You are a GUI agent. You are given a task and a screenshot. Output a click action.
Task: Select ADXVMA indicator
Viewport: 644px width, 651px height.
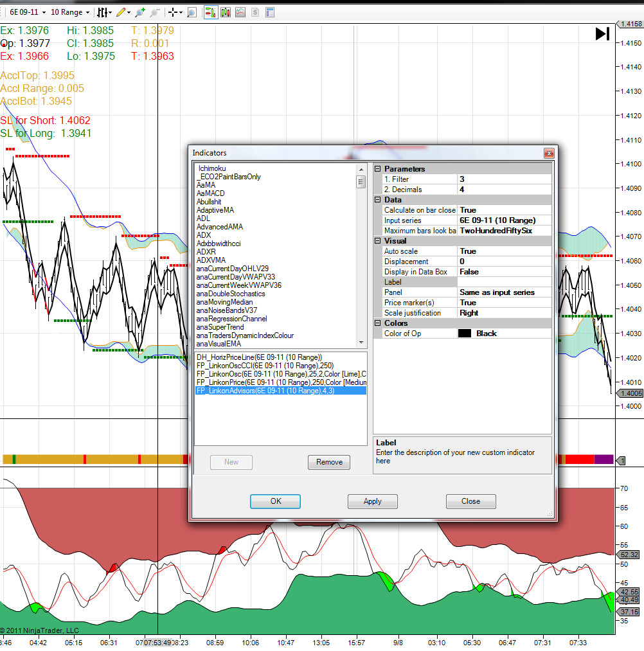pos(211,260)
